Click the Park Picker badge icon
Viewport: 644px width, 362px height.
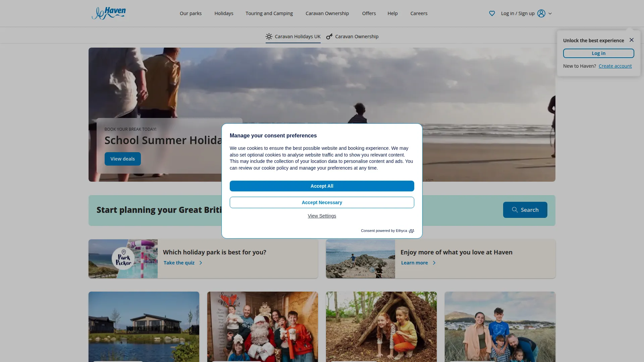tap(123, 258)
